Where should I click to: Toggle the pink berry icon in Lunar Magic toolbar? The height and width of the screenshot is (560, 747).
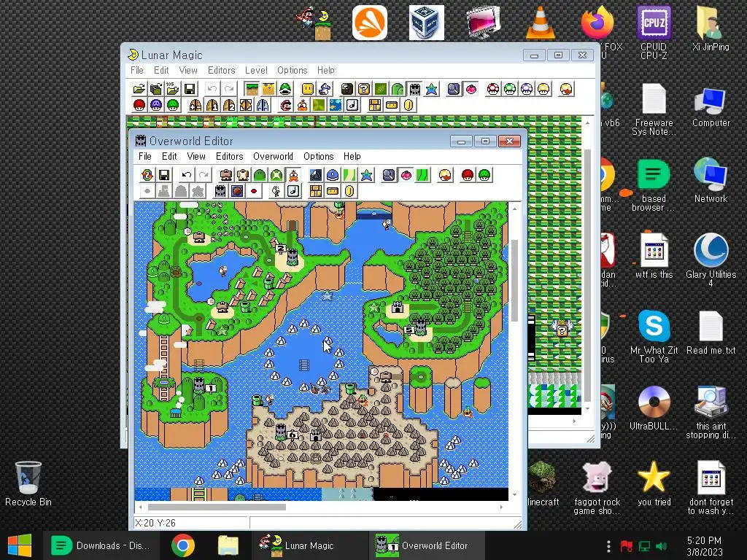(471, 89)
